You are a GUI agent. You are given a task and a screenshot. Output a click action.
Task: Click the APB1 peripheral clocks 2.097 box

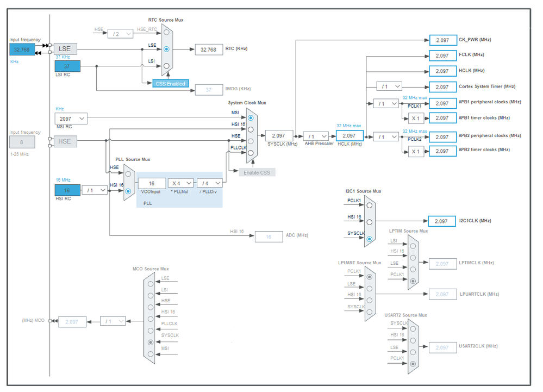[x=443, y=103]
